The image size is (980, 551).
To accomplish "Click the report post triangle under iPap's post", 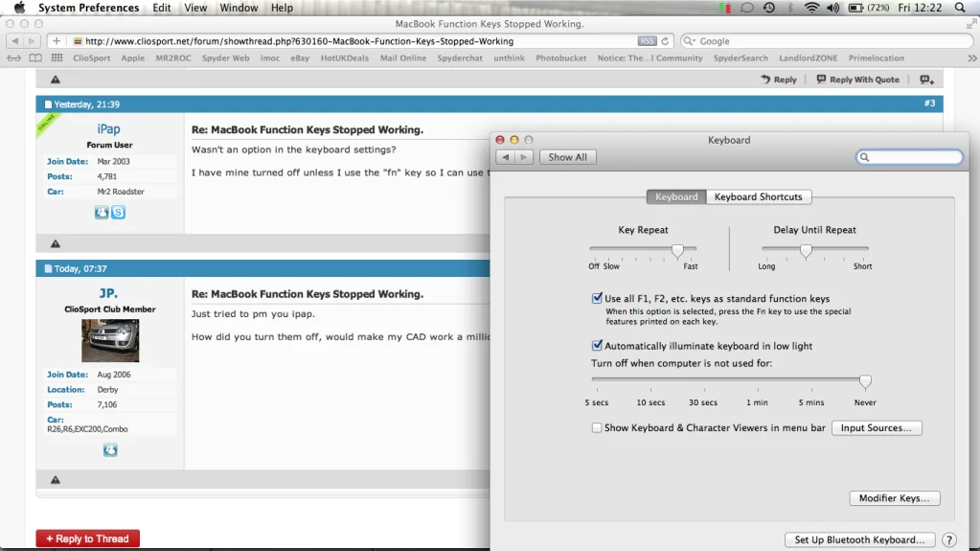I will tap(55, 244).
